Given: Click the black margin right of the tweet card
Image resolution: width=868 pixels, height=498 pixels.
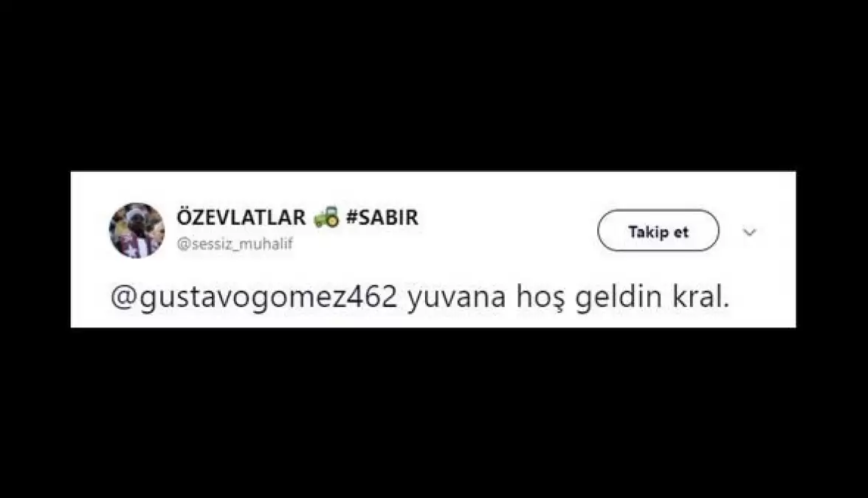Looking at the screenshot, I should click(832, 249).
